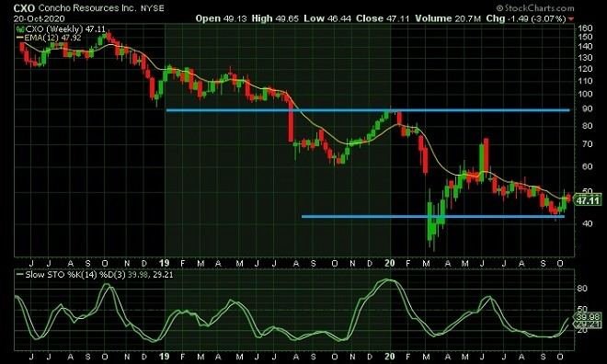Click the 160 label on the price axis
607x364 pixels.
click(585, 28)
